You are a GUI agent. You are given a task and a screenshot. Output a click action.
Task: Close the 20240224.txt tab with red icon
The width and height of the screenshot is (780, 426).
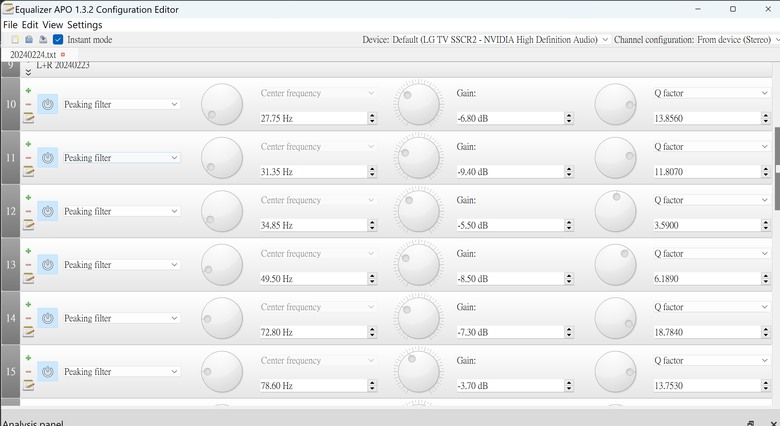[63, 54]
